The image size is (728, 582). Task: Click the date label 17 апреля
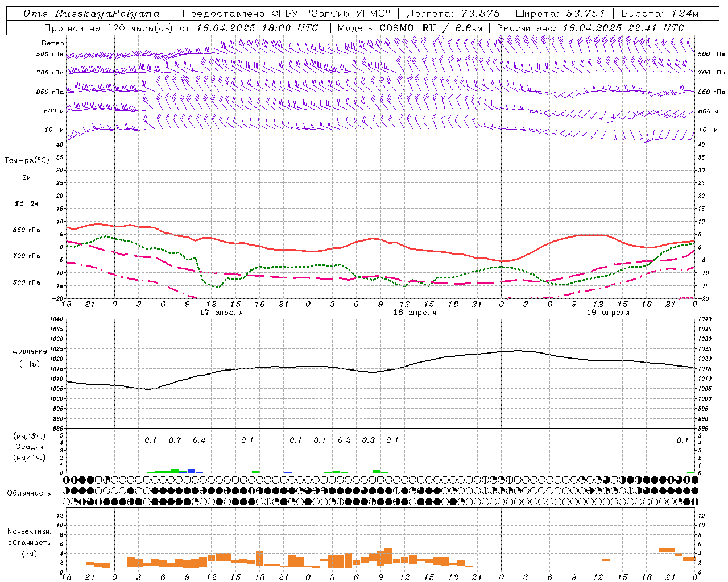point(221,313)
